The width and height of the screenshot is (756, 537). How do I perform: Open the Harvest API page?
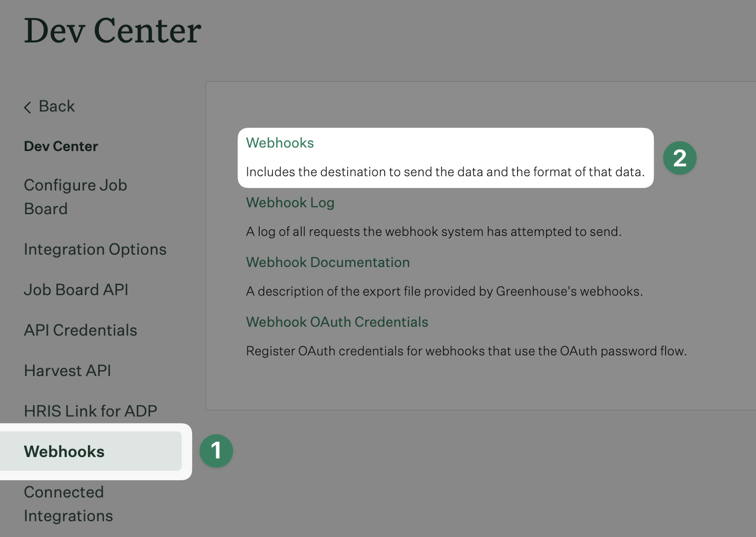tap(67, 371)
